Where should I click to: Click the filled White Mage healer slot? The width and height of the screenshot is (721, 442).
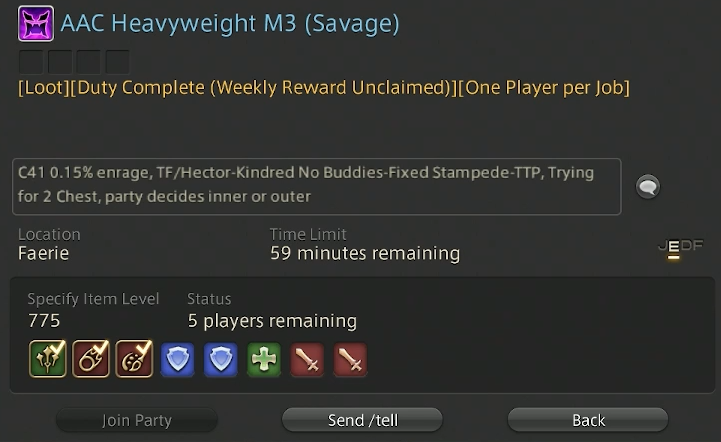coord(48,359)
